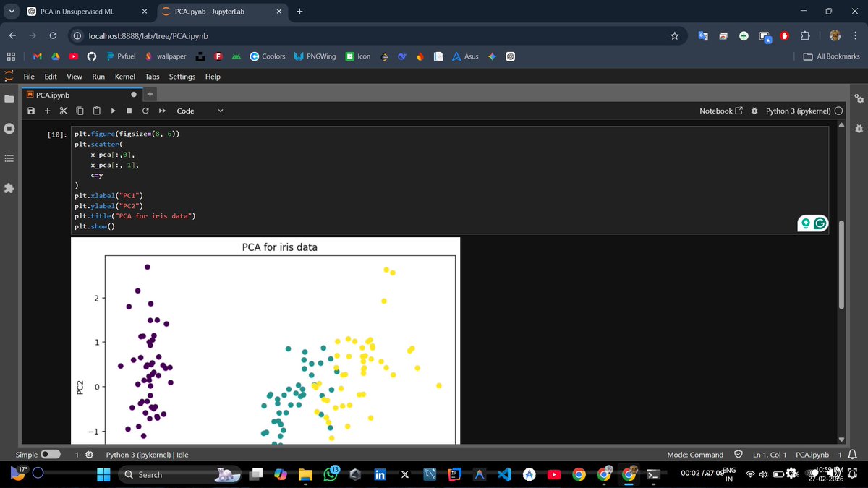Open the wallpaper bookmark
This screenshot has height=488, width=868.
[x=165, y=56]
